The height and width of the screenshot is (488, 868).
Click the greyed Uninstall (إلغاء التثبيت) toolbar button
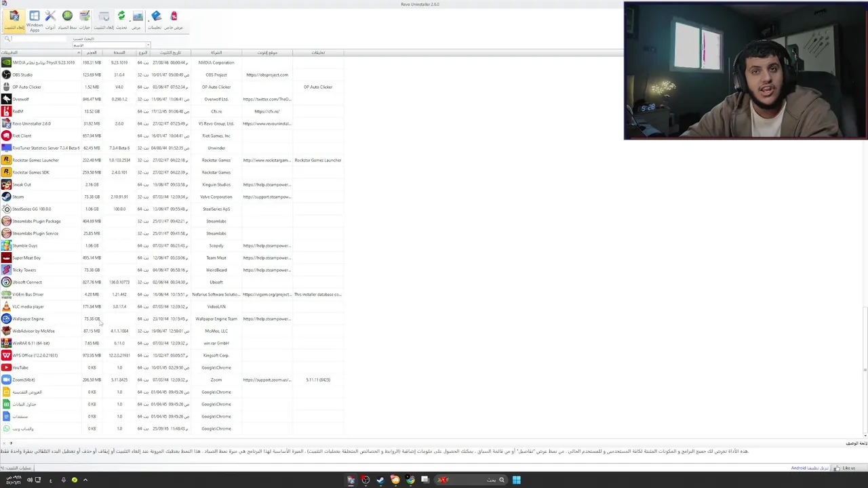pos(104,20)
